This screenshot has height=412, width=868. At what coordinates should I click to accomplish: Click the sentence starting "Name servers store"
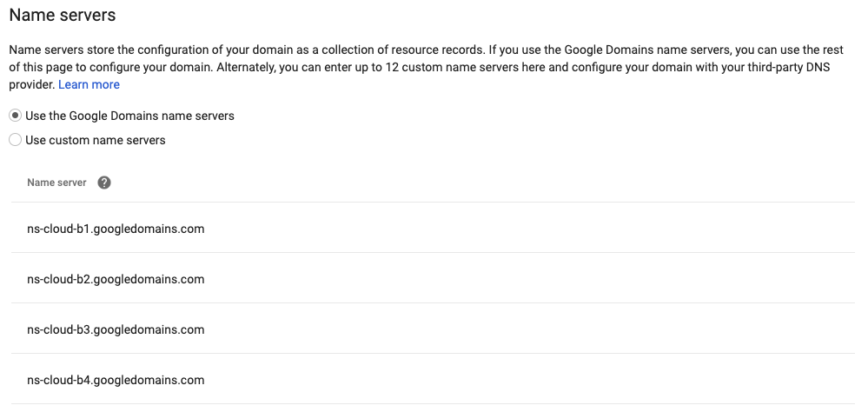(x=248, y=50)
